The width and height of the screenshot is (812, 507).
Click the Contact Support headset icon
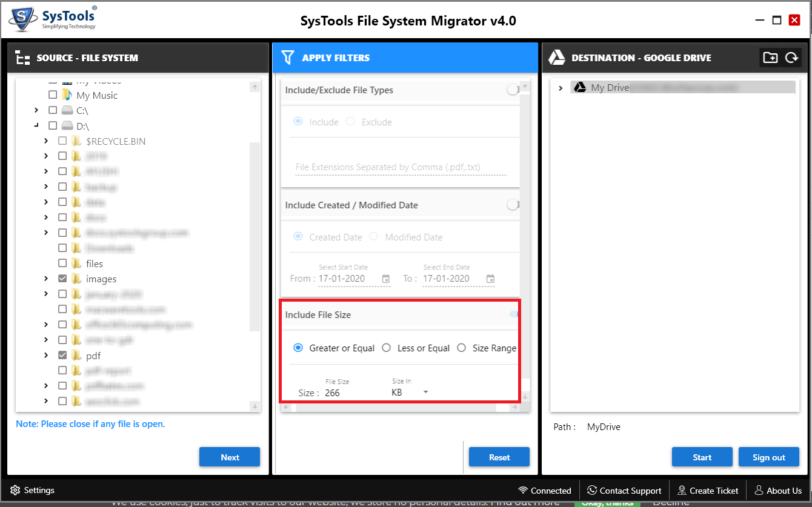coord(591,491)
